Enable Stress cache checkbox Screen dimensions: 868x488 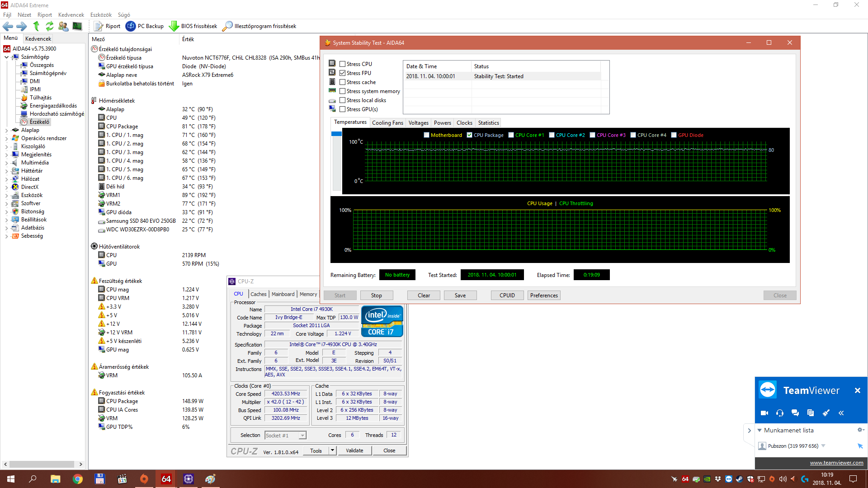click(343, 82)
